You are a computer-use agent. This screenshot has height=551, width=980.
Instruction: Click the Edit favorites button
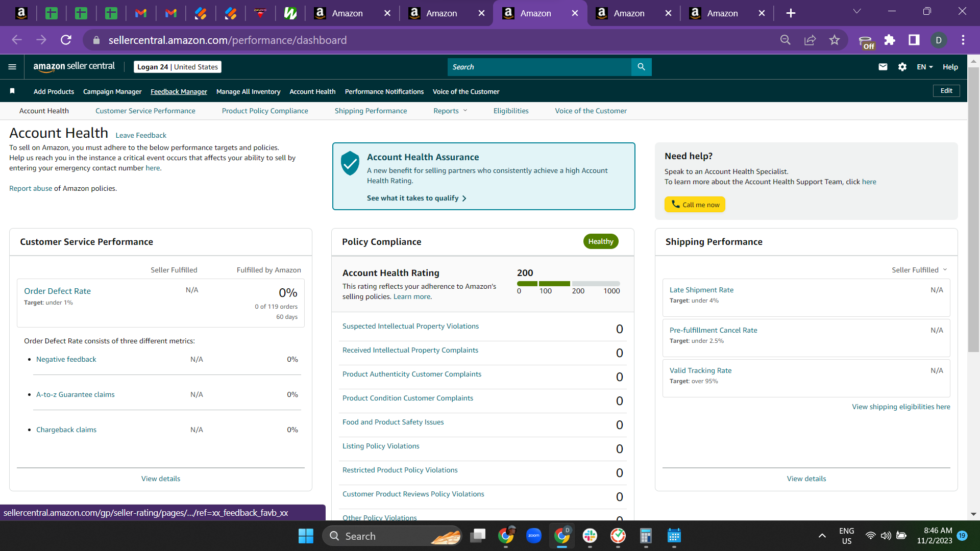[946, 90]
